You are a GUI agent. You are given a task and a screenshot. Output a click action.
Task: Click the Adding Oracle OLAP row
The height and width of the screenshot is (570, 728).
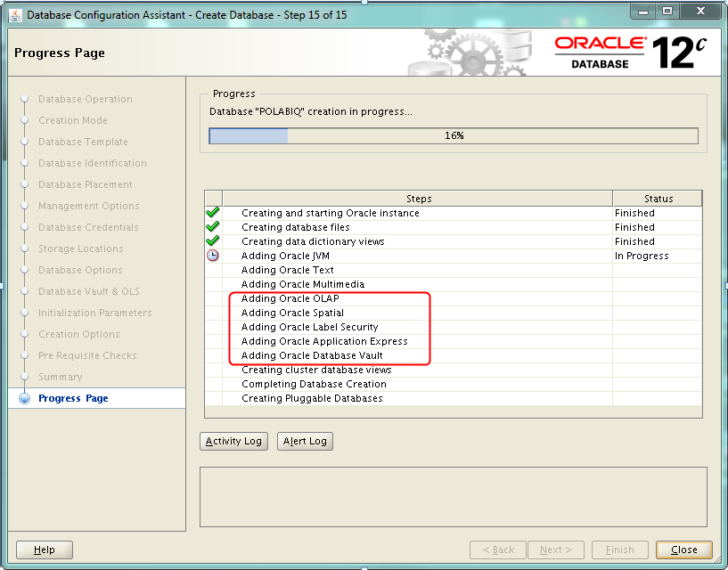(454, 298)
